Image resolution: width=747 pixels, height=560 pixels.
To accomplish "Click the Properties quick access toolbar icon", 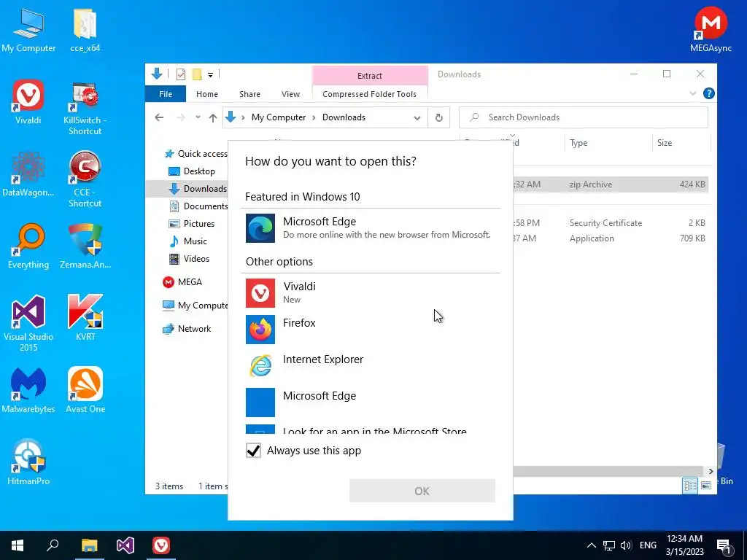I will (181, 74).
